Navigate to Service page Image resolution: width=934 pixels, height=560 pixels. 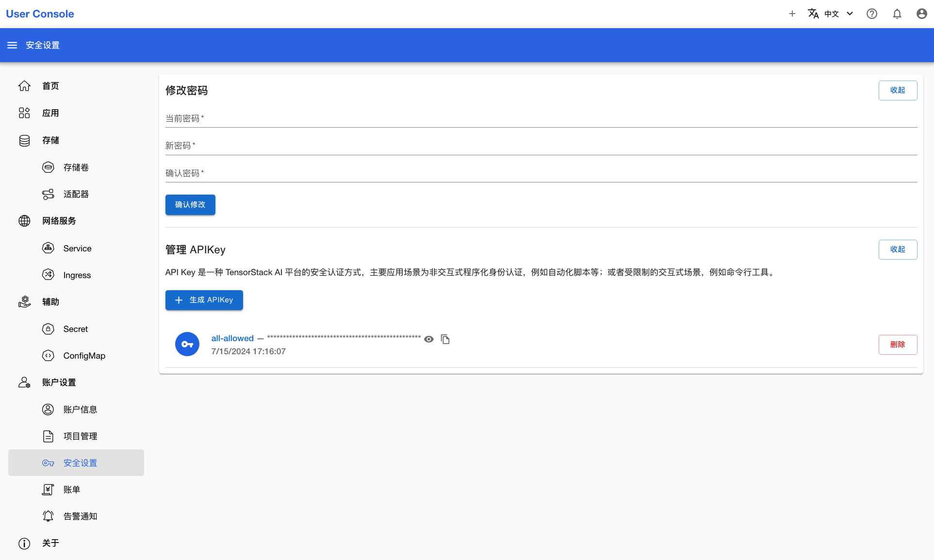[76, 248]
